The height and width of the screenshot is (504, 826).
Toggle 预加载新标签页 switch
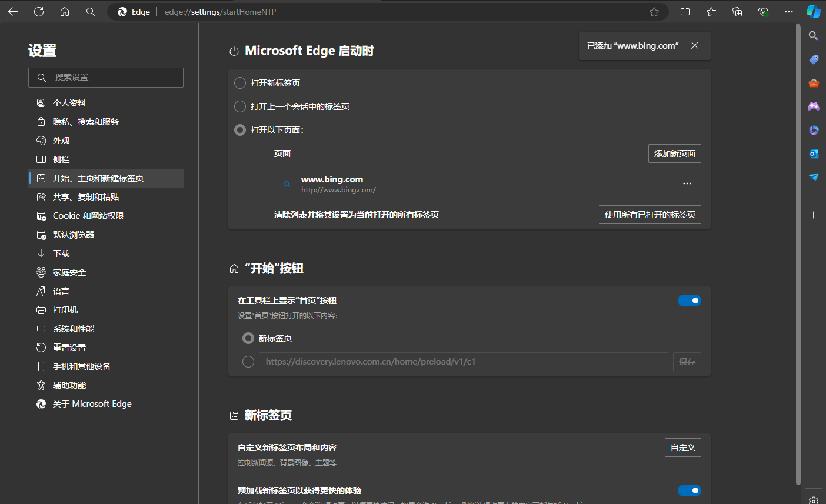[x=690, y=490]
